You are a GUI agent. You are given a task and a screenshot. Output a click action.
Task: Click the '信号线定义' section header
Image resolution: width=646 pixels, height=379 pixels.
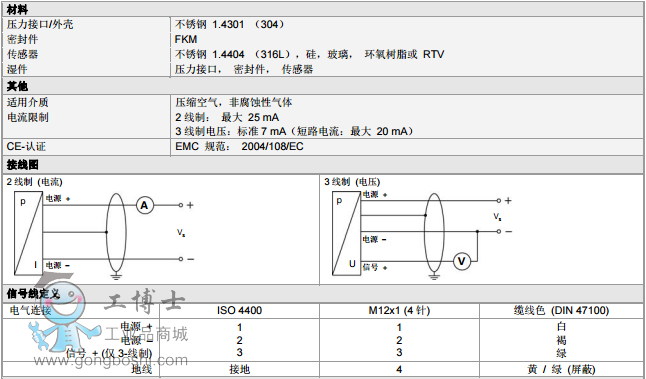[x=33, y=294]
